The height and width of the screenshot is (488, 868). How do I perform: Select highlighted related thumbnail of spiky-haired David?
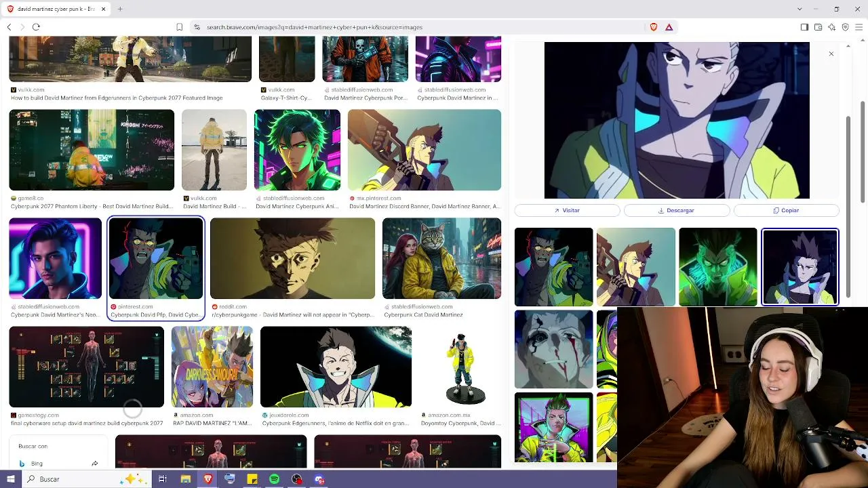[800, 267]
